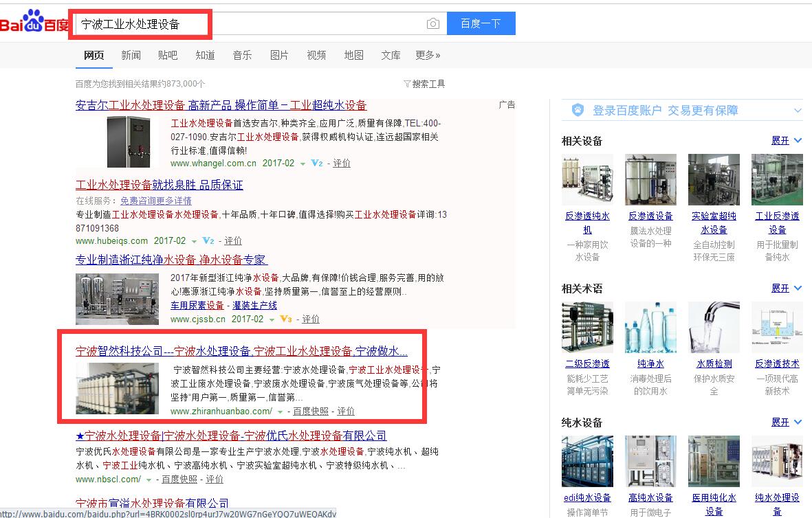Click the V2 credit badge of hubeiqs.com
The width and height of the screenshot is (812, 518).
[x=208, y=240]
